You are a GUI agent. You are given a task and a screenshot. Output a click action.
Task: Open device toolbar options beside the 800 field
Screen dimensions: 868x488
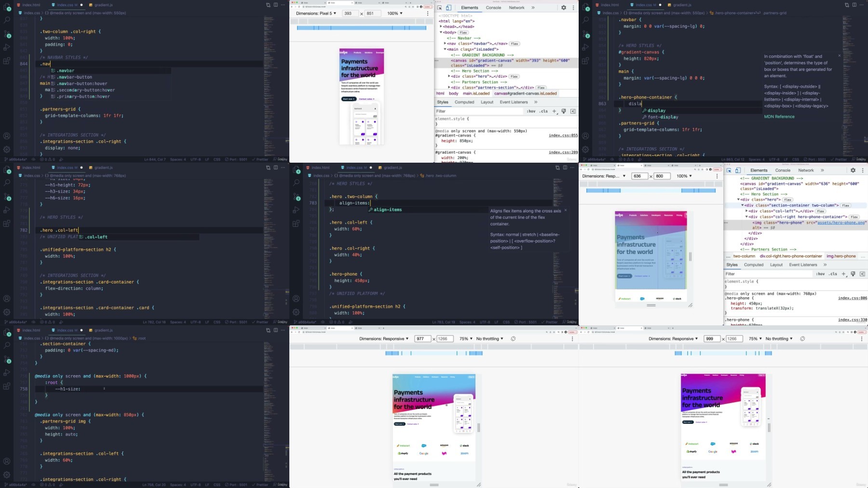pos(717,176)
